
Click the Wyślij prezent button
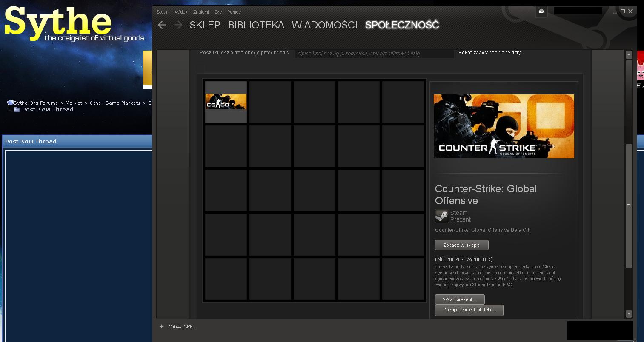point(460,299)
